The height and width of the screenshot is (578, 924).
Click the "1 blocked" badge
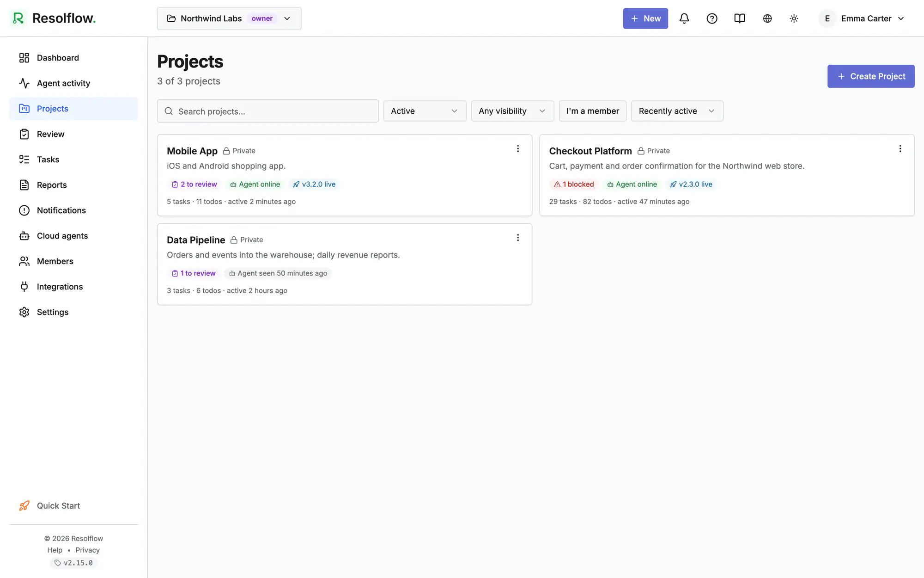point(574,184)
